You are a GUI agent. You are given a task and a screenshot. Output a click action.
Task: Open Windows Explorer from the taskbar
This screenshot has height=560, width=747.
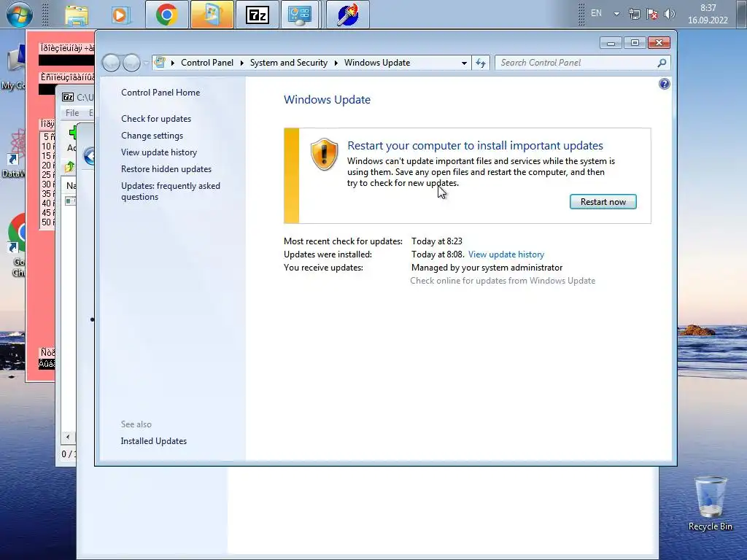click(x=77, y=15)
